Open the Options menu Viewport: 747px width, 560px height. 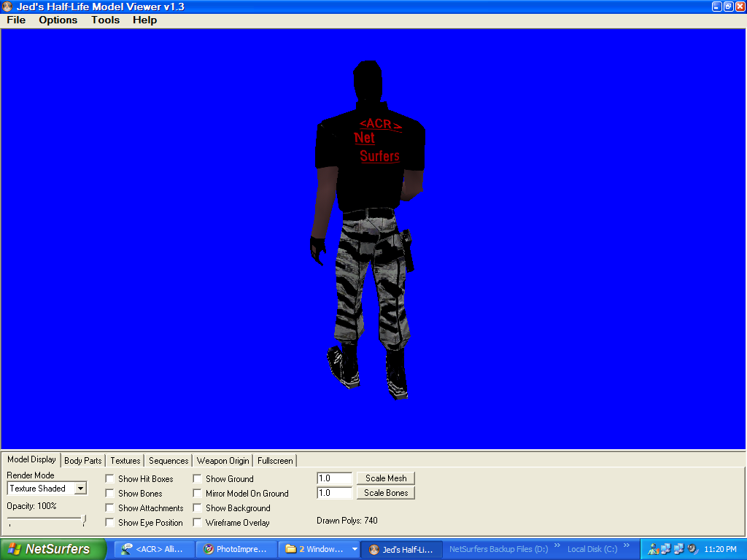tap(58, 20)
